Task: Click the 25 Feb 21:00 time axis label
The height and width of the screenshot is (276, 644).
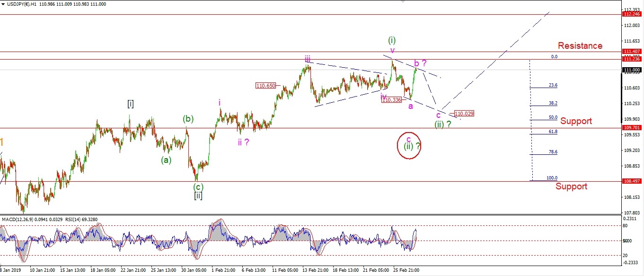Action: (x=406, y=270)
